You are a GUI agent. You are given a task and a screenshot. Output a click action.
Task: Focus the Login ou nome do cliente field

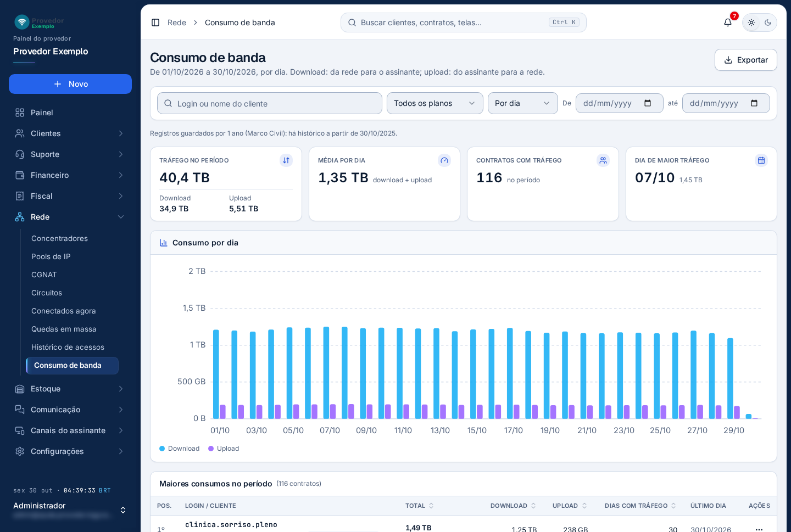tap(270, 103)
